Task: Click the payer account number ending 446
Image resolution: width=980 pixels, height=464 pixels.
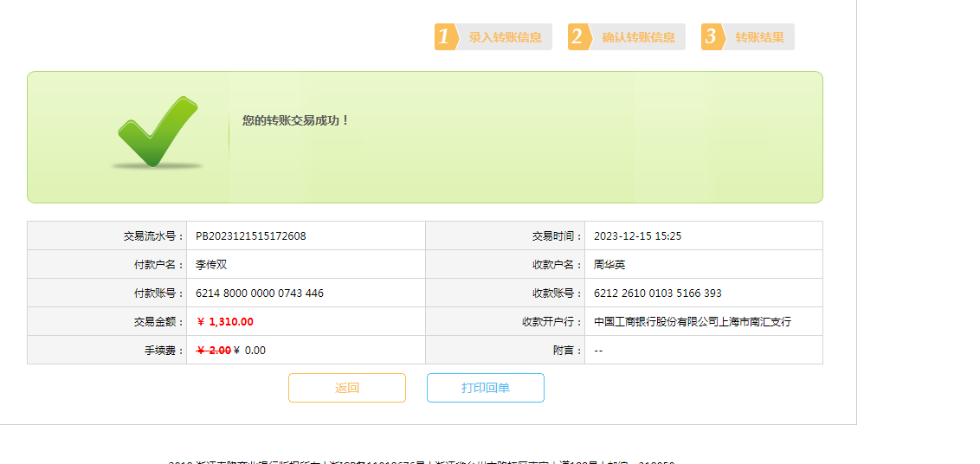Action: (260, 293)
